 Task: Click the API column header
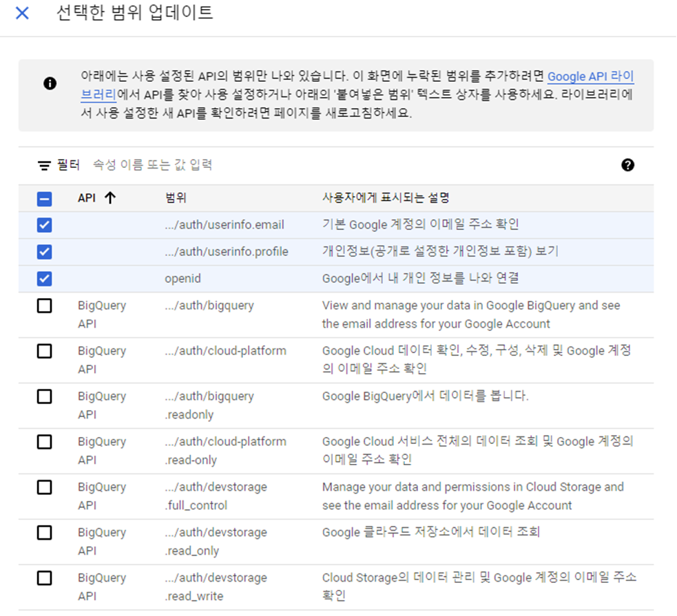click(87, 198)
